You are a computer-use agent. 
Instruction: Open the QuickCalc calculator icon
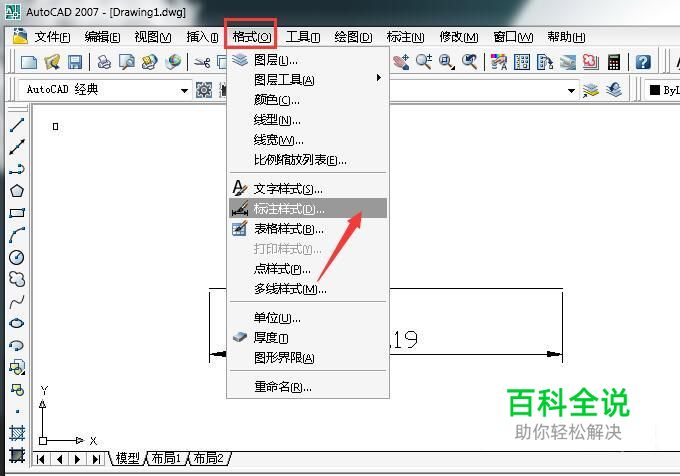[614, 62]
